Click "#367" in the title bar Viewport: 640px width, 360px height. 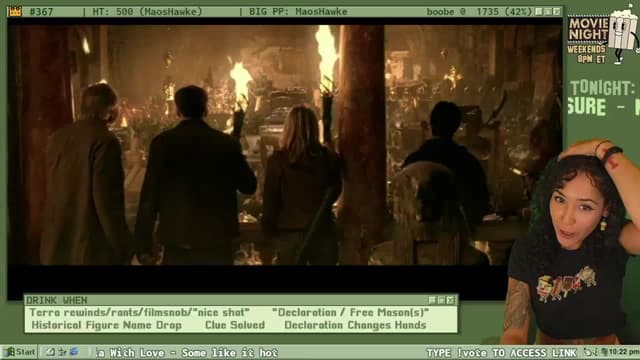pos(41,12)
